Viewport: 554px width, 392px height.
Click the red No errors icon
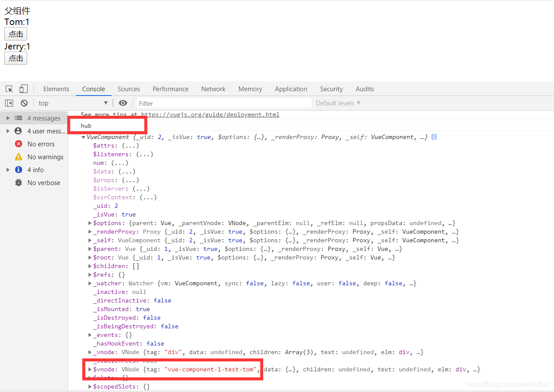(x=19, y=144)
